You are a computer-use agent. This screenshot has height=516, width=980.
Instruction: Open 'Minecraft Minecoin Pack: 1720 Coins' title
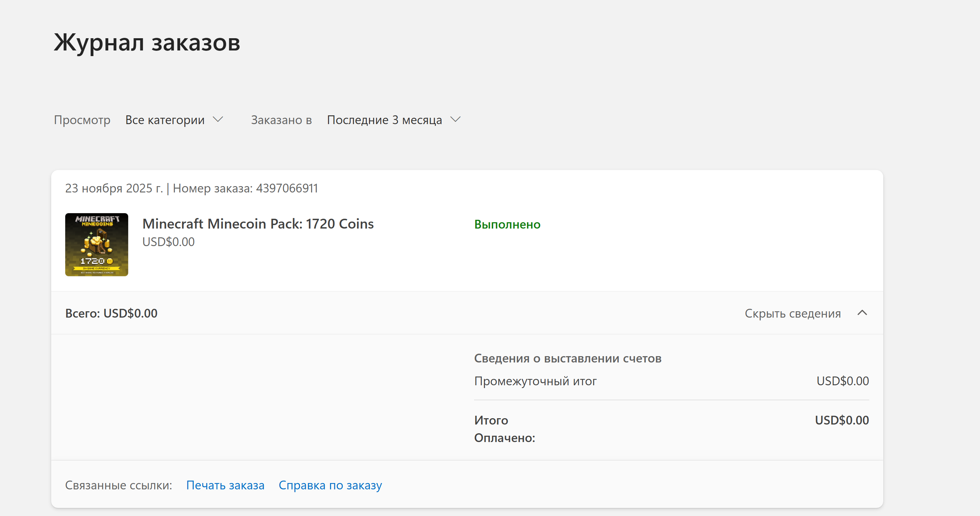tap(258, 224)
